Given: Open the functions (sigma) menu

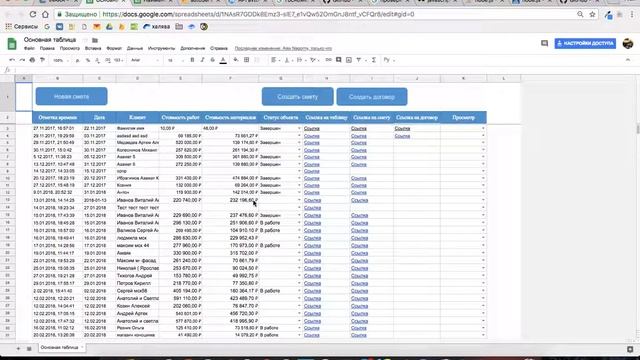Looking at the screenshot, I should click(373, 60).
